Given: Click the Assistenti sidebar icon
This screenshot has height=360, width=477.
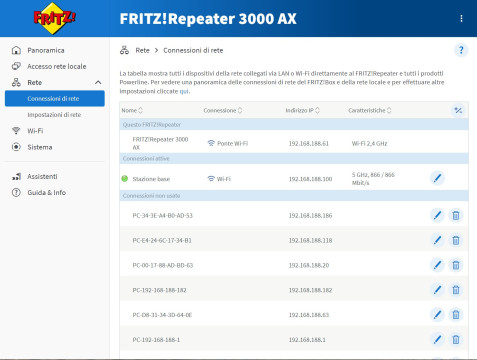Looking at the screenshot, I should click(16, 176).
